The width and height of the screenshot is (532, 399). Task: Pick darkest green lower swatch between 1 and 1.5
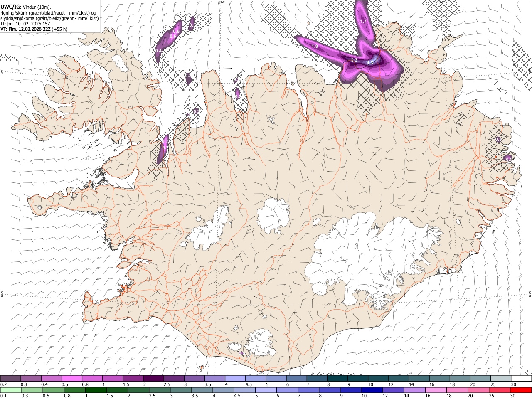(96, 390)
